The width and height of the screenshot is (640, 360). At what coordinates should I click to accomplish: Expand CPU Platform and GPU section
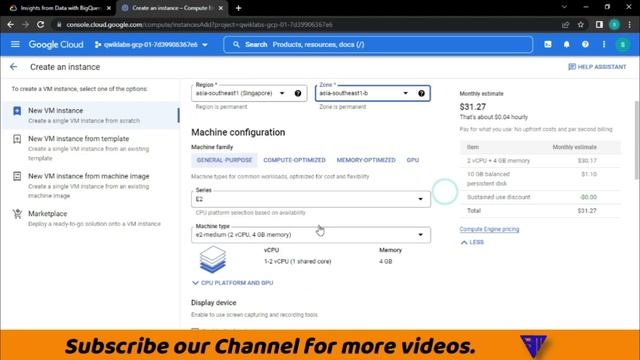232,283
